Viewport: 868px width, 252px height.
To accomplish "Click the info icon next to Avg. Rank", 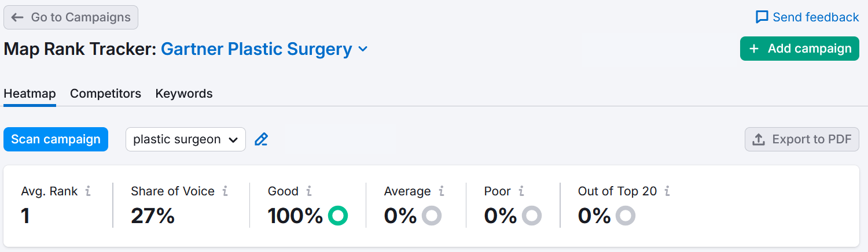I will pos(88,191).
